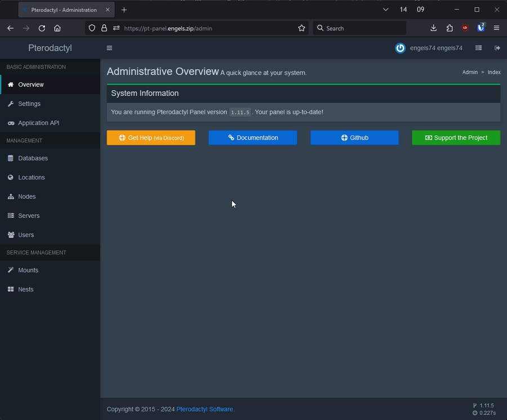Open the Nodes page
The height and width of the screenshot is (420, 507).
click(x=26, y=196)
